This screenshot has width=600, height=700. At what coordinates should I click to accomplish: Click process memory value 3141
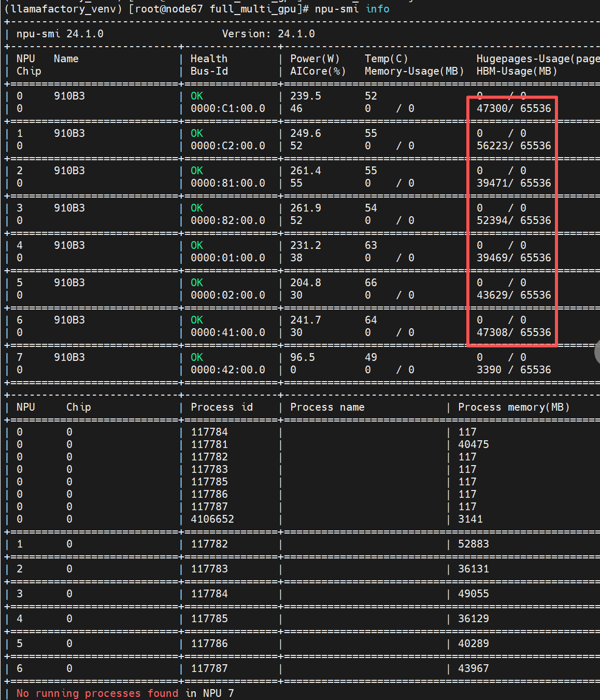click(470, 519)
